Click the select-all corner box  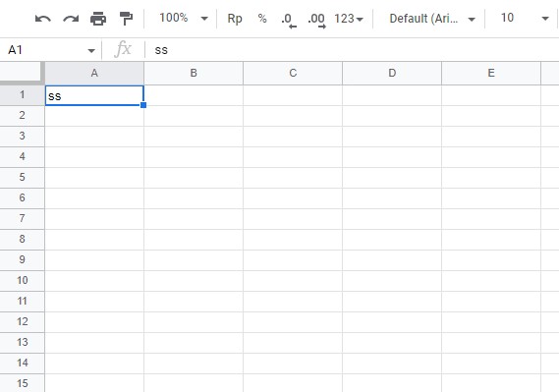(x=22, y=73)
